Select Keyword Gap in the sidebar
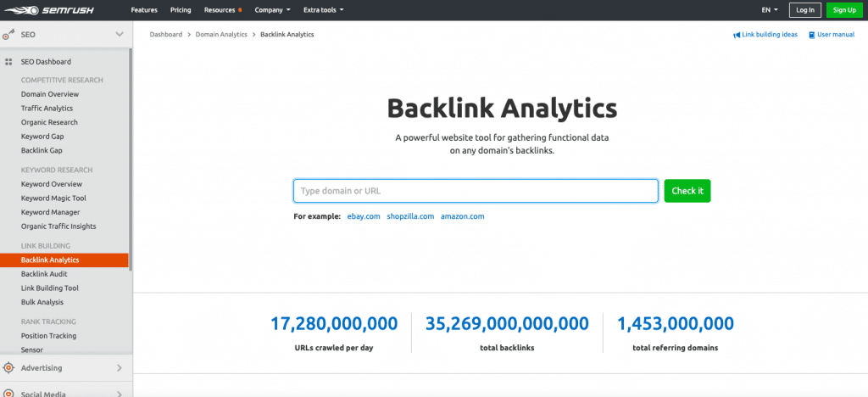The image size is (868, 397). (42, 137)
